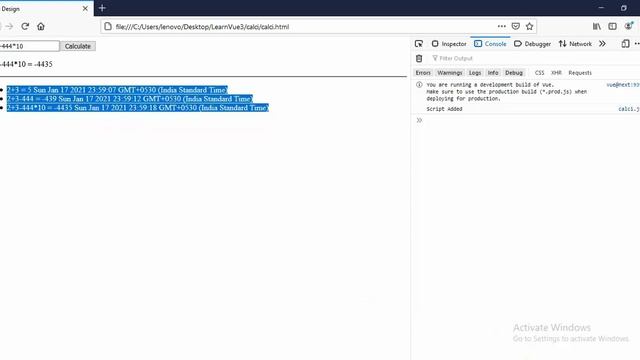Open the calci.js source link

click(x=629, y=109)
